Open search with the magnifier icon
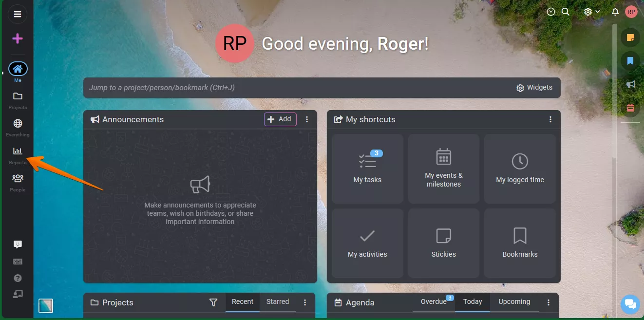 (566, 12)
